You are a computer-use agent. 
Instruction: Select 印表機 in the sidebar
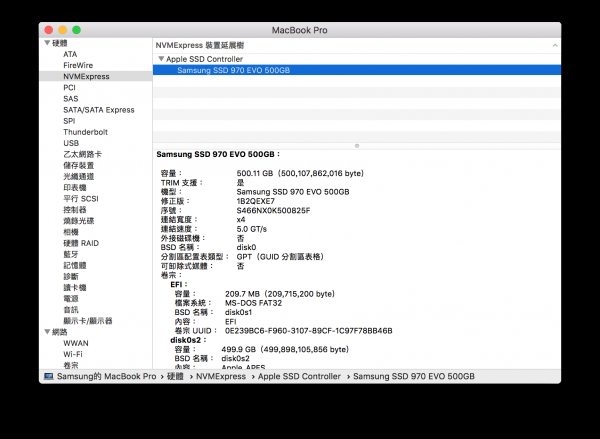[75, 188]
